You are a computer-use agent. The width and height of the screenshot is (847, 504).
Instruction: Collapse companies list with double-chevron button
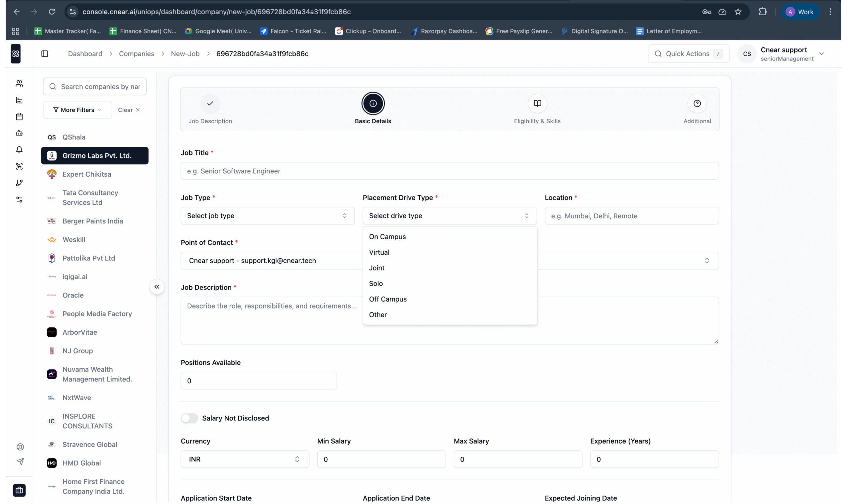(x=156, y=287)
